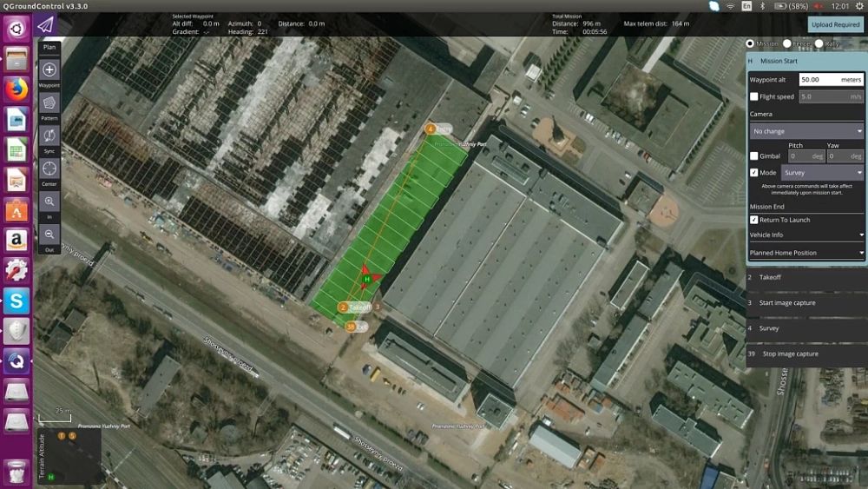Click the paper plane Plan view icon
Screen dimensions: 868x489
coord(45,24)
